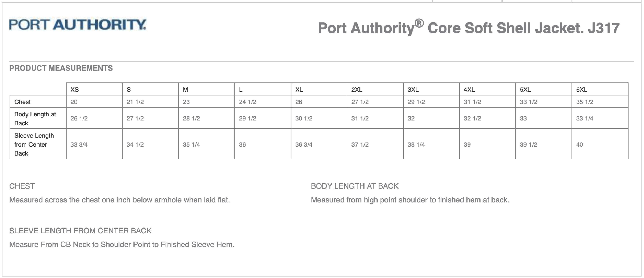Select the 6XL chest value 35 1/2
The width and height of the screenshot is (644, 278).
(585, 102)
